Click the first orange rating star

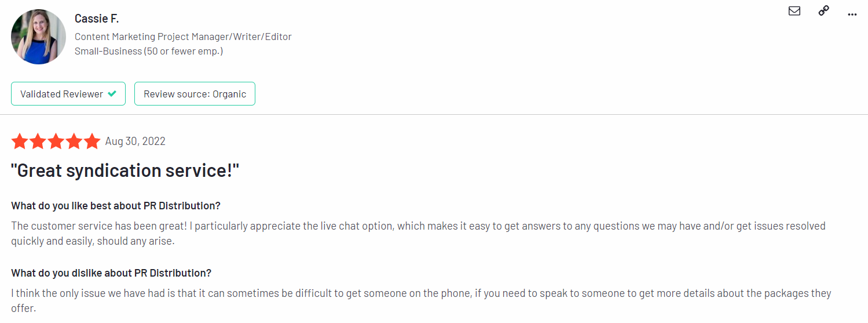point(20,141)
